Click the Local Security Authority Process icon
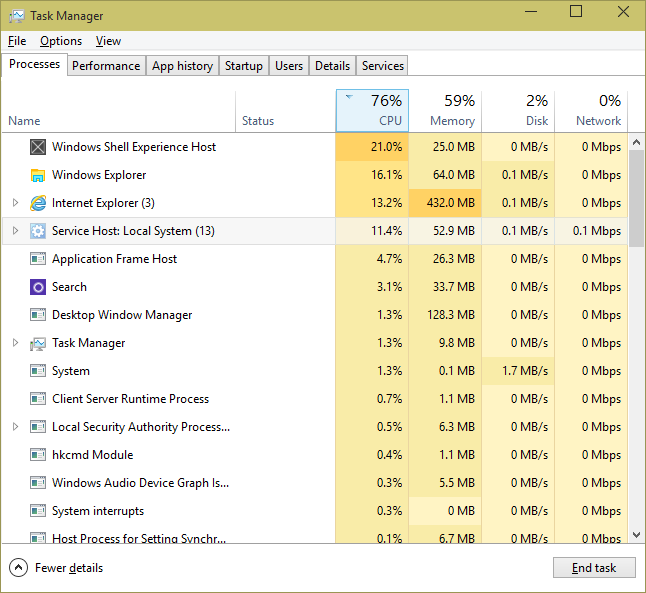The image size is (646, 593). pos(38,427)
